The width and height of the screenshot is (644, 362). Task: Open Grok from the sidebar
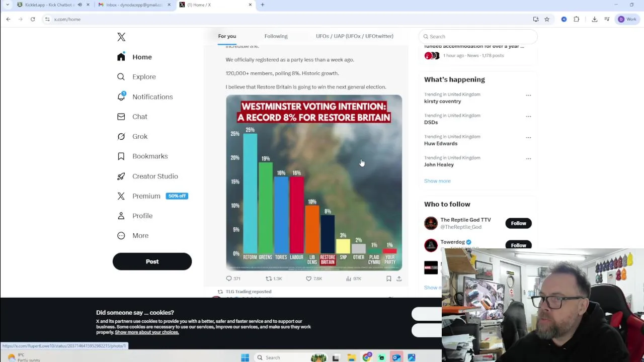[132, 136]
